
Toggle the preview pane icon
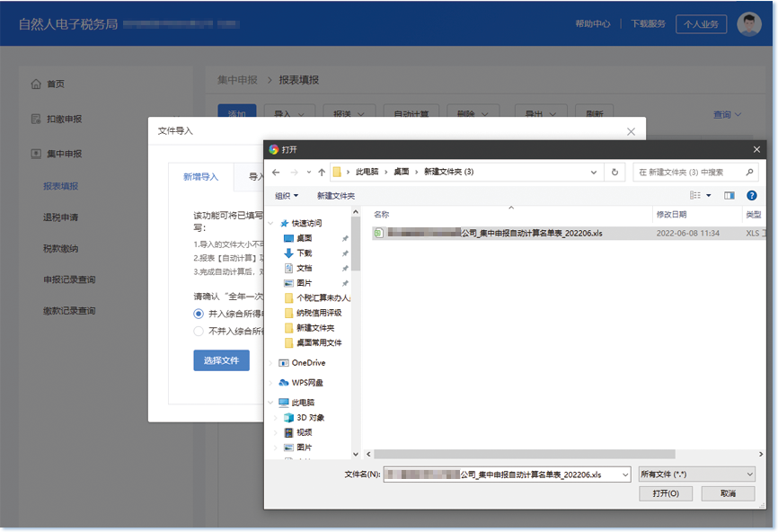tap(729, 195)
